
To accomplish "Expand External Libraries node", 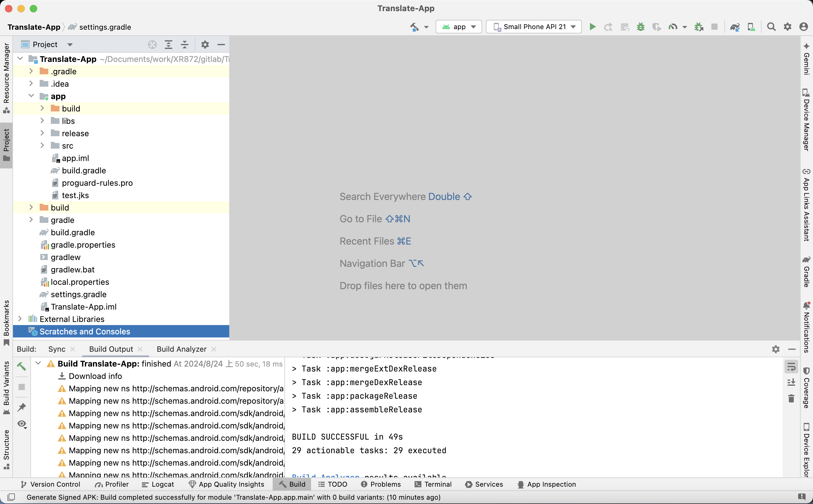I will 20,319.
